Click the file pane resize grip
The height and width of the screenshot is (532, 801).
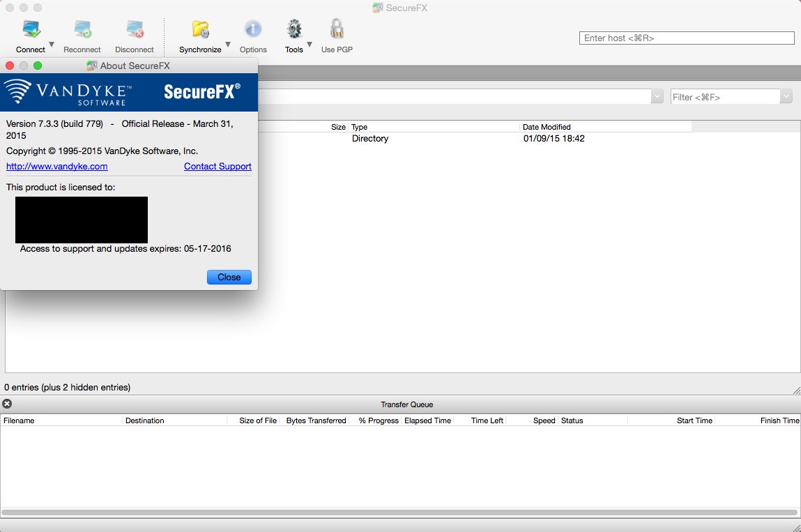pyautogui.click(x=796, y=390)
